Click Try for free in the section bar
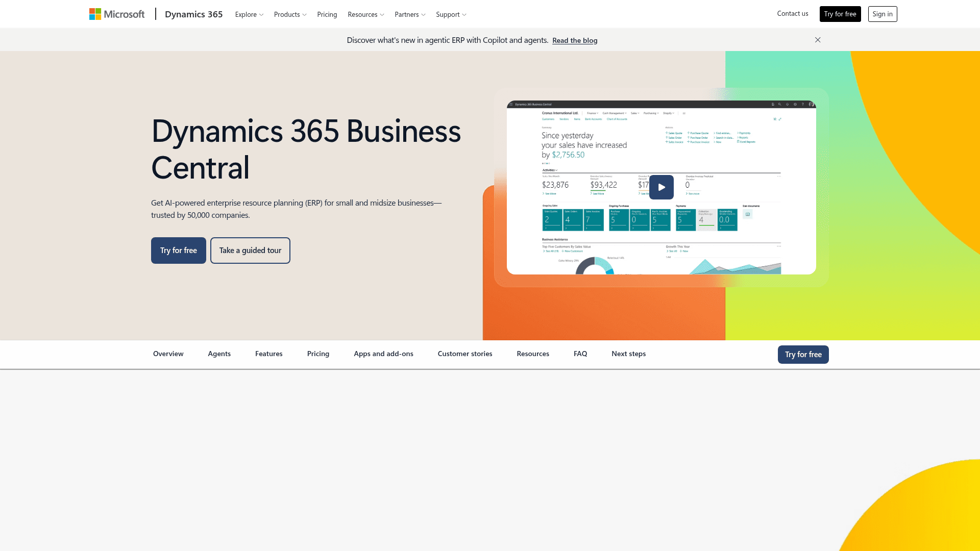 803,355
